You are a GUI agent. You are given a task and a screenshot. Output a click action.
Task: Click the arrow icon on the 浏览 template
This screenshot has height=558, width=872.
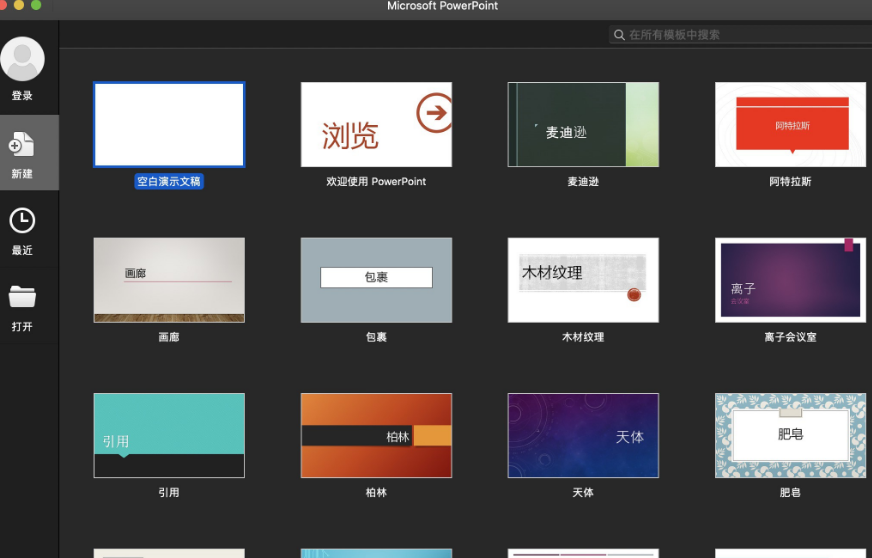pyautogui.click(x=434, y=113)
